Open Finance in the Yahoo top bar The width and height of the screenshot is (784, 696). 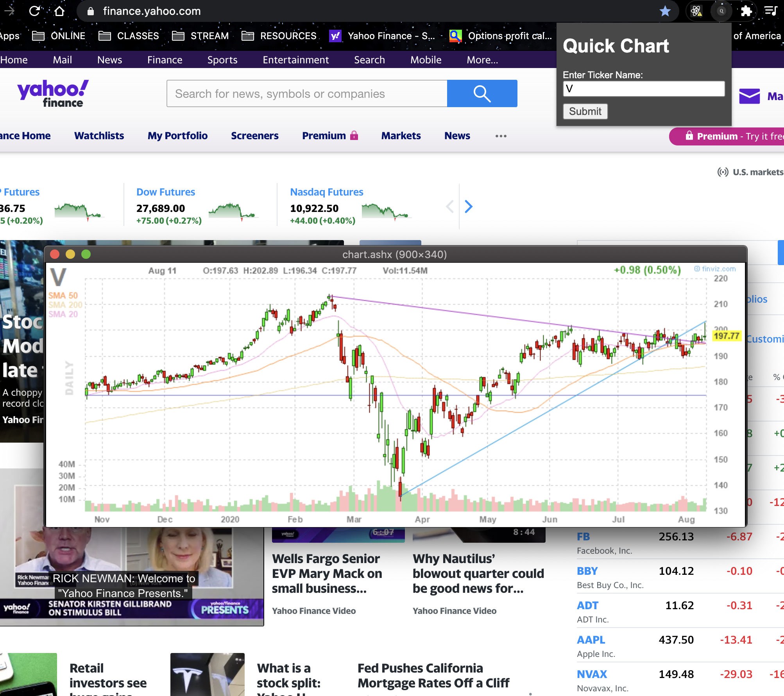click(x=165, y=60)
